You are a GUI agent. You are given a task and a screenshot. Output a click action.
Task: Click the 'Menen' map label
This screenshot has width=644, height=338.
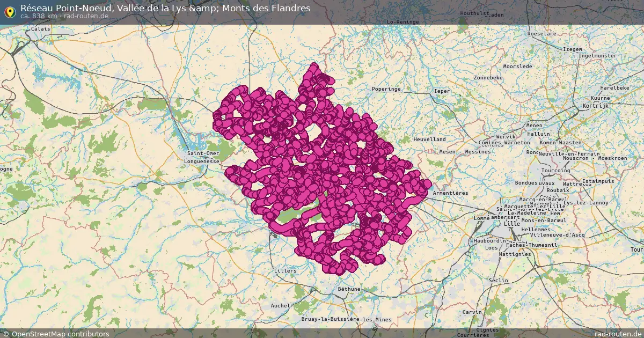tap(535, 126)
